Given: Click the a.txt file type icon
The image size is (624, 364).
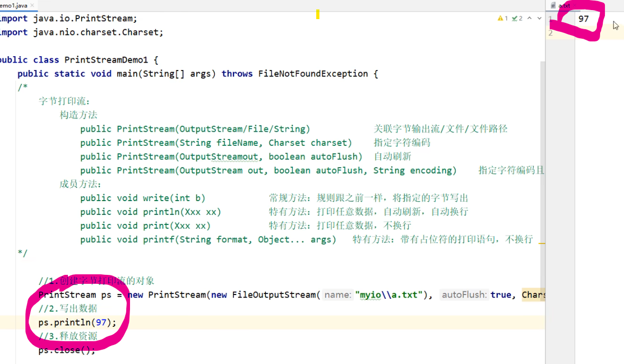Looking at the screenshot, I should [x=553, y=5].
